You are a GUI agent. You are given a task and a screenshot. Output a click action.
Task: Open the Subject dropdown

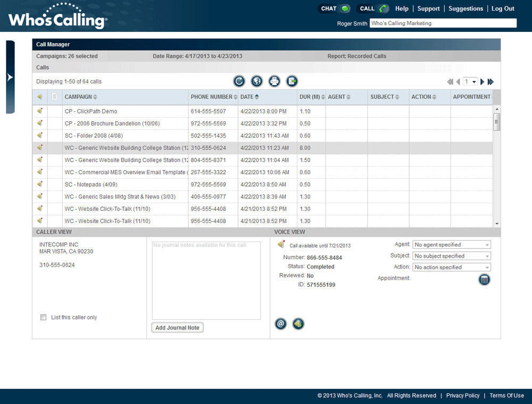[452, 255]
